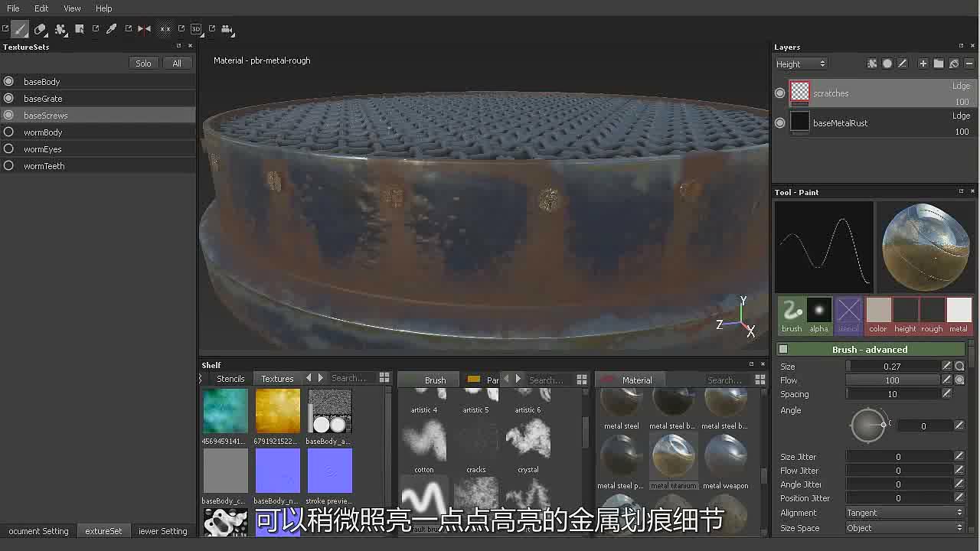Toggle wormEyes texture set visibility
The image size is (980, 551).
(8, 148)
